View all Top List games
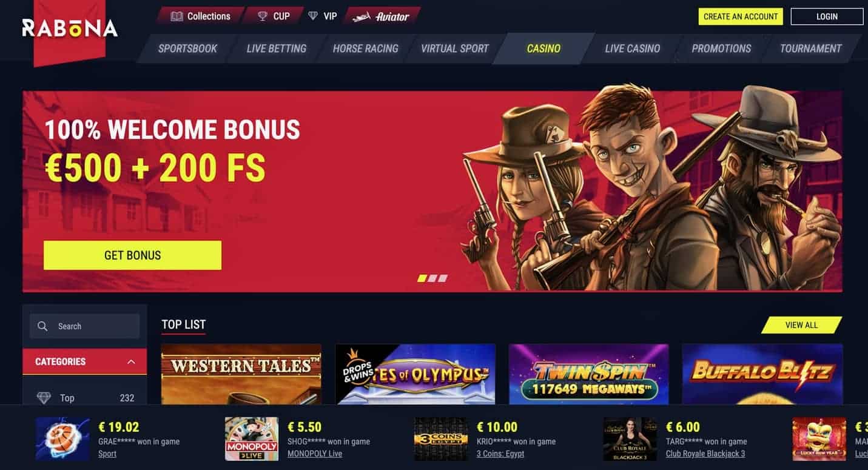Image resolution: width=868 pixels, height=470 pixels. tap(802, 325)
